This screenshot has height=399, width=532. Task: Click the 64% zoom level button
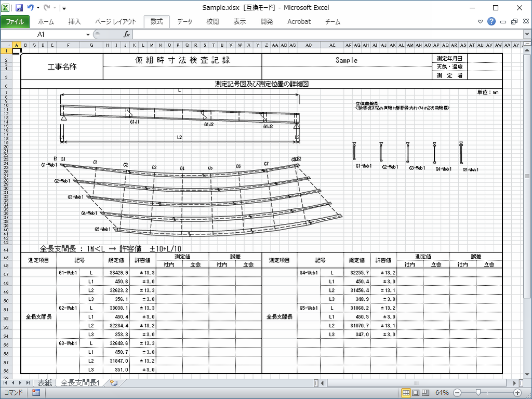click(442, 393)
